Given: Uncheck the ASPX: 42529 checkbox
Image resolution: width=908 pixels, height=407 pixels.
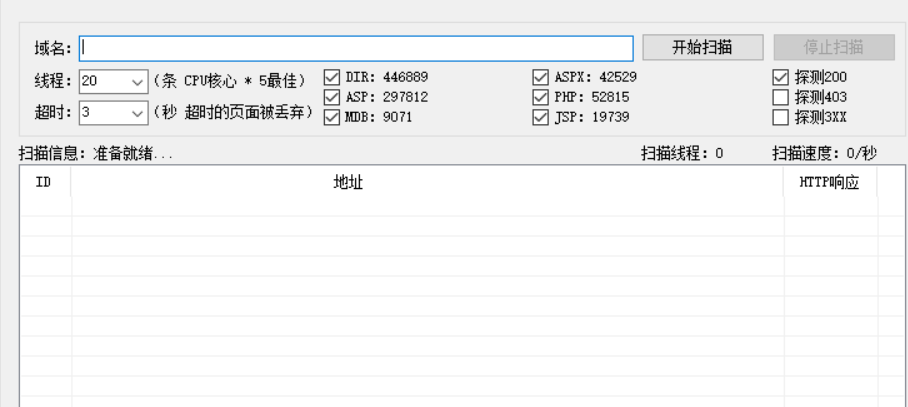Looking at the screenshot, I should [540, 77].
